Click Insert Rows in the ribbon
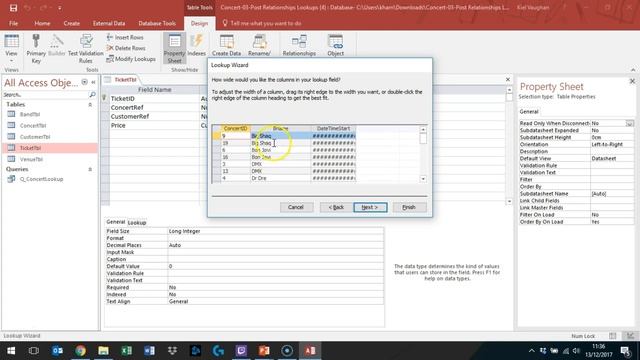 click(125, 37)
